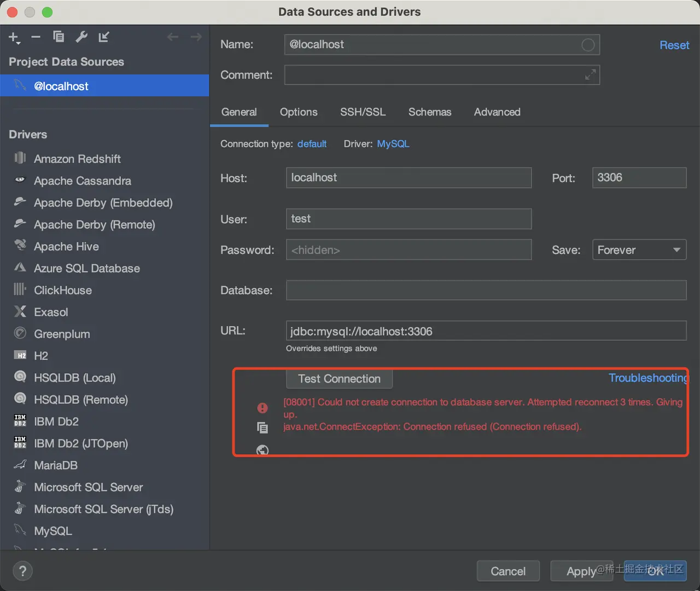
Task: Remove selected data source with minus icon
Action: (x=36, y=37)
